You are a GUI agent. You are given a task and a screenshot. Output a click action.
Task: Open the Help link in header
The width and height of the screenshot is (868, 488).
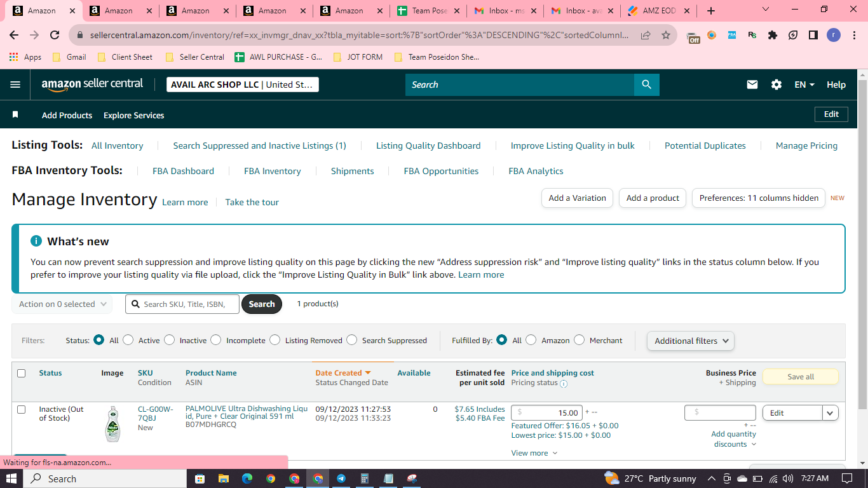(x=836, y=85)
